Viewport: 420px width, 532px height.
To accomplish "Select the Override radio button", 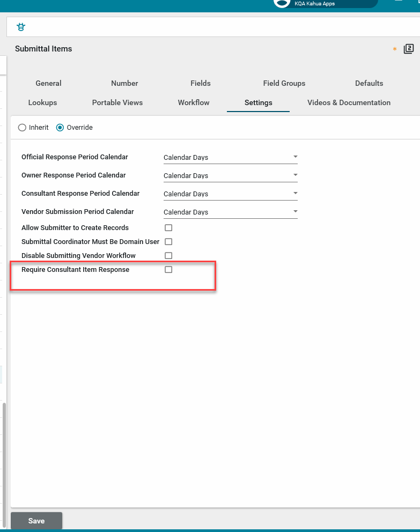I will [x=60, y=128].
